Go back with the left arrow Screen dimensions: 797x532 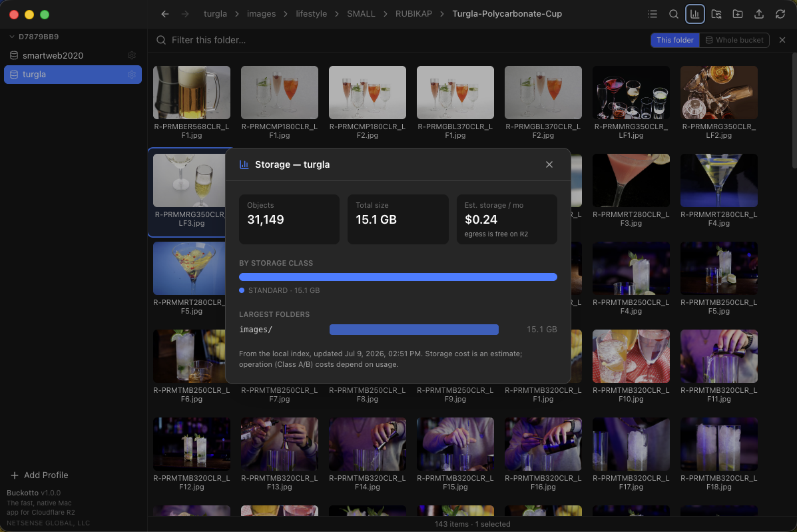(x=164, y=14)
